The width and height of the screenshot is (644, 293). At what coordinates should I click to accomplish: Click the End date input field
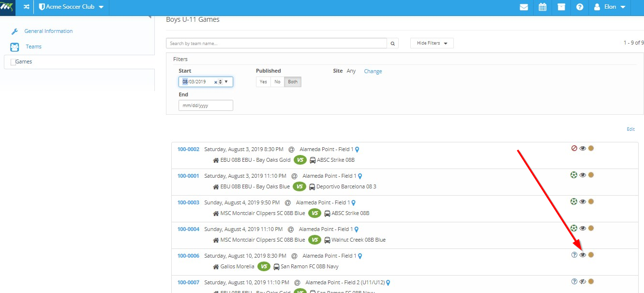point(206,105)
